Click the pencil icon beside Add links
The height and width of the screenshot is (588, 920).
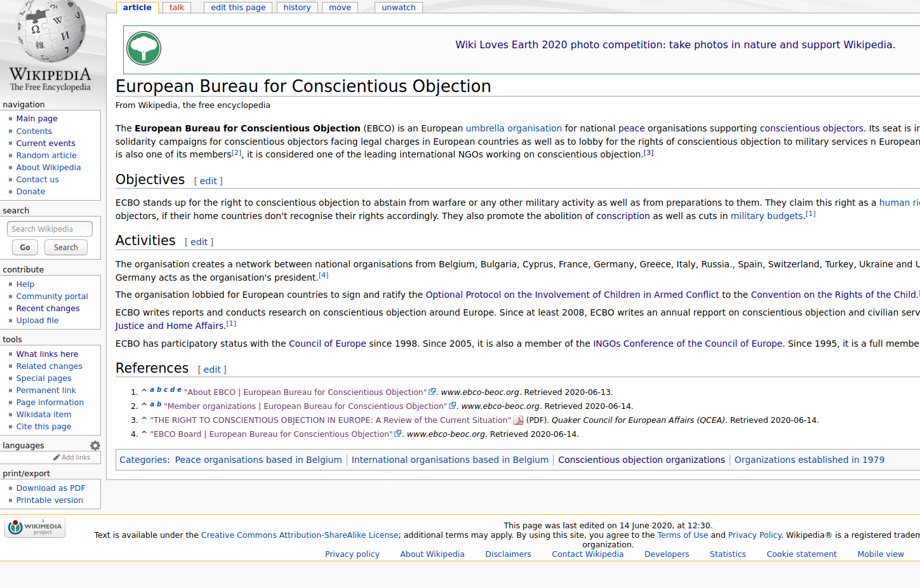coord(57,457)
